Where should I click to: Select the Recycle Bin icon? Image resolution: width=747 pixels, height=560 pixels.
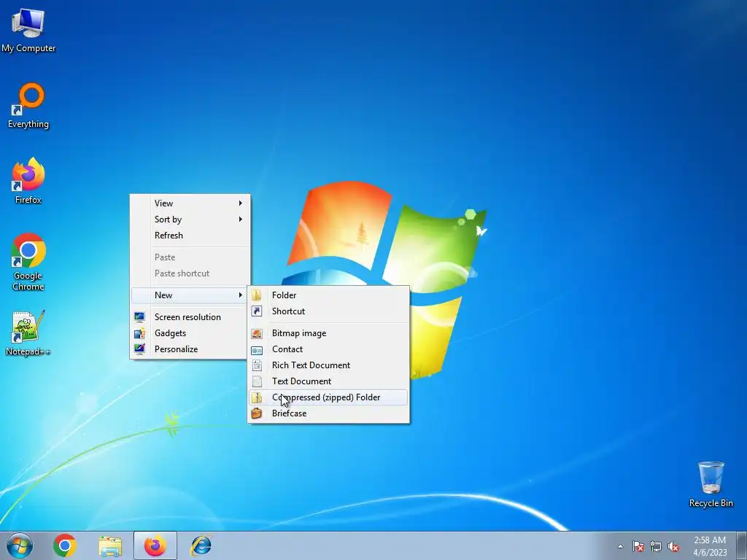(x=711, y=484)
